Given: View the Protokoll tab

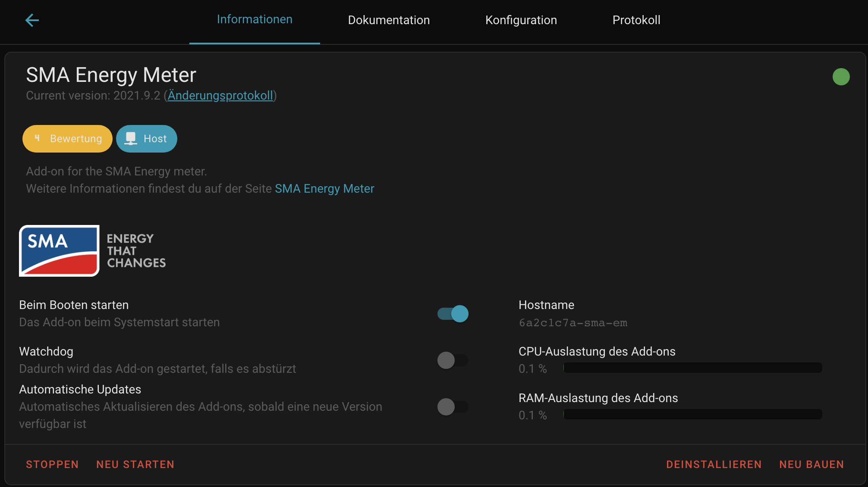Looking at the screenshot, I should click(636, 20).
